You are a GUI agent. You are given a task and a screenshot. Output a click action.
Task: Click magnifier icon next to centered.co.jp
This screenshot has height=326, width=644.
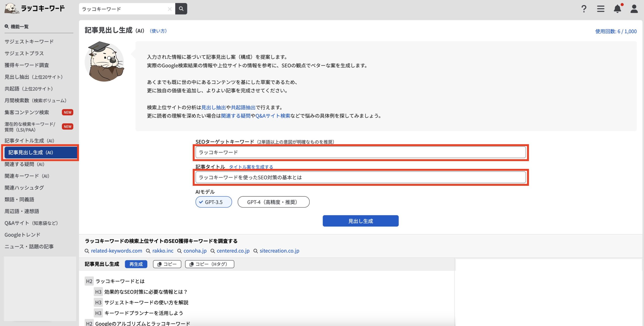click(213, 251)
